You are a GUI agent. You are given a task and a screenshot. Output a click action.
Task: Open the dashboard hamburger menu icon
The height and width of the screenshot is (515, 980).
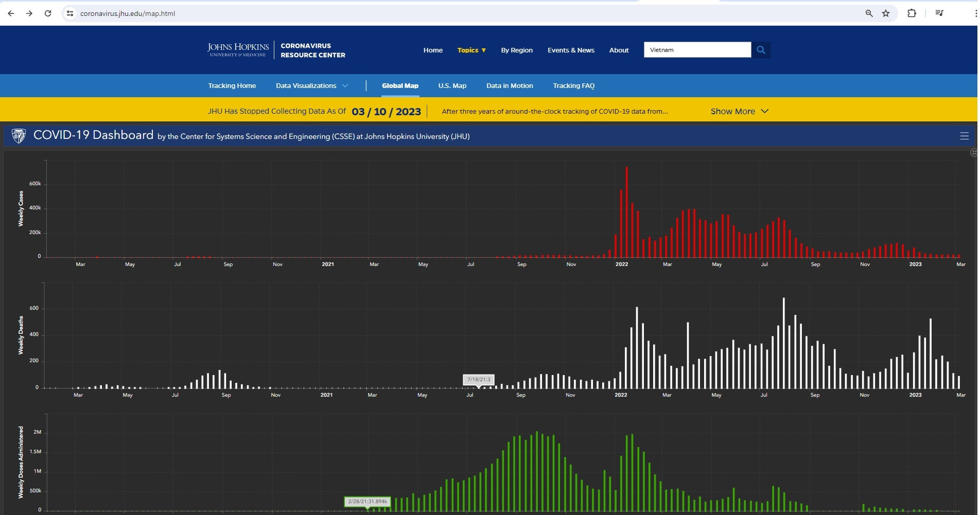click(964, 136)
